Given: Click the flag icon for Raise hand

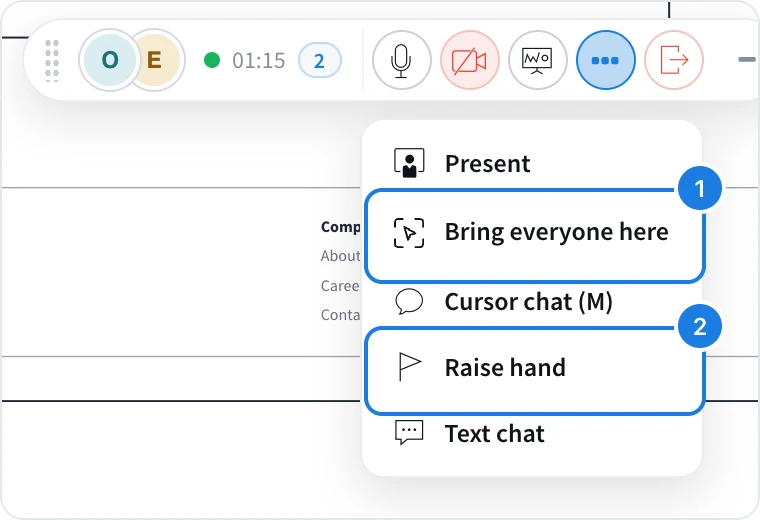Looking at the screenshot, I should coord(410,367).
